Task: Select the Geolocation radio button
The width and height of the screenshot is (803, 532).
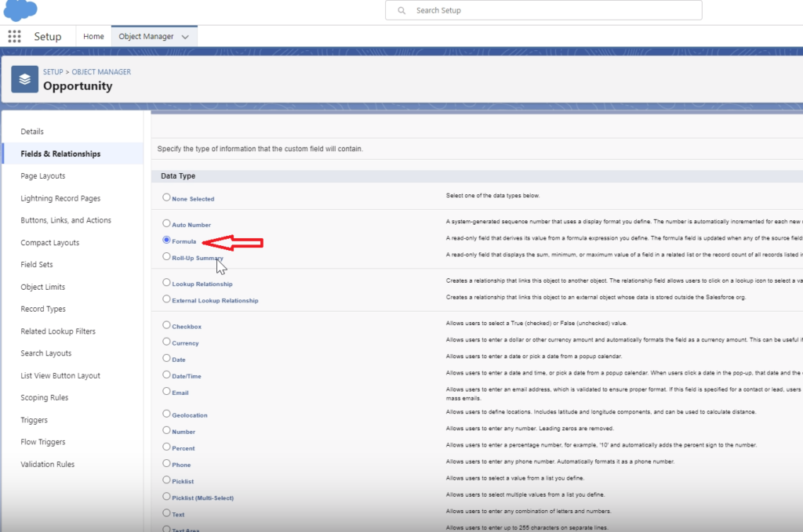Action: pos(166,414)
